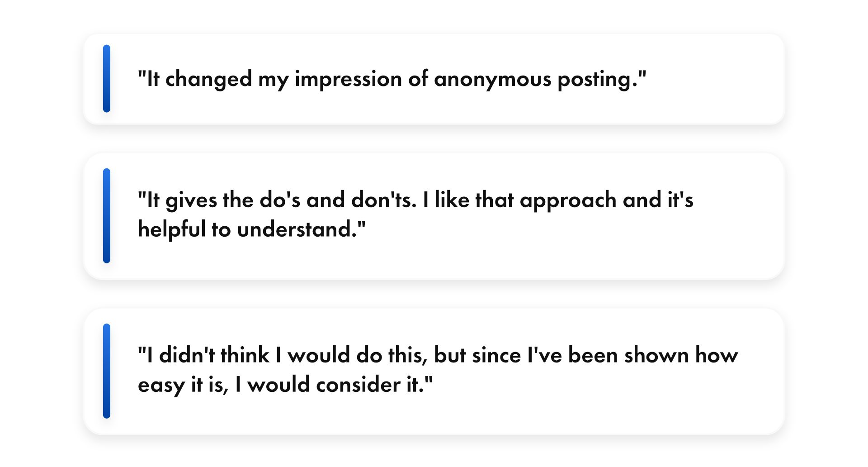Screen dimensions: 868x467
Task: Click the text "helpful to understand."
Action: click(x=251, y=229)
